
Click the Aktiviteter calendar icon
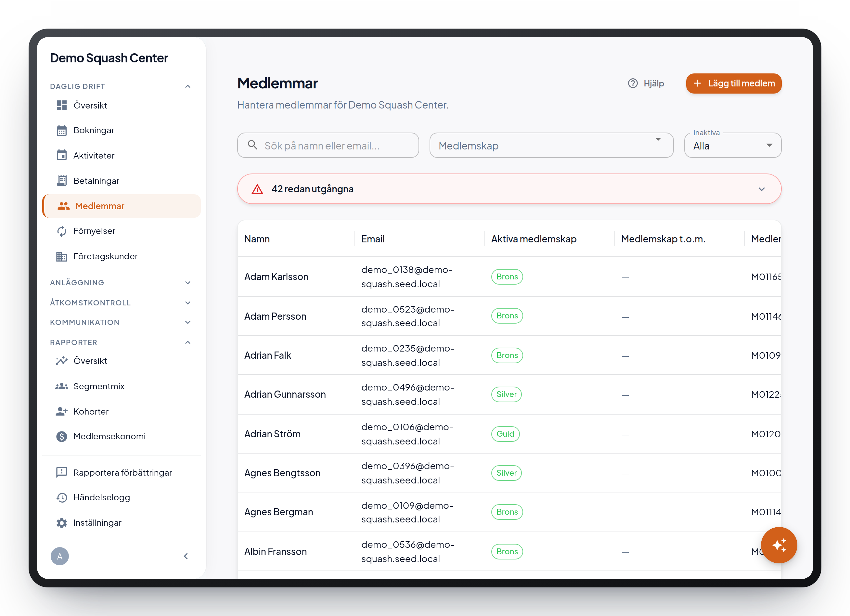tap(61, 155)
